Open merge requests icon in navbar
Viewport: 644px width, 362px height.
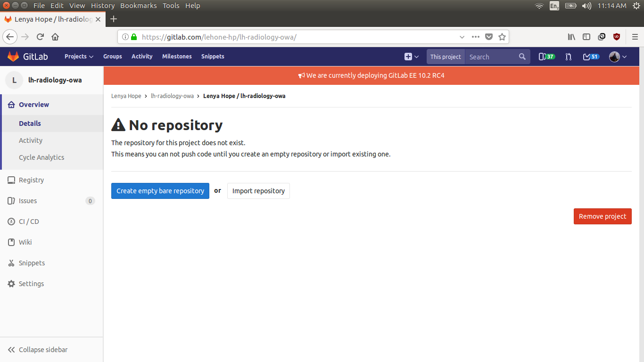[569, 57]
